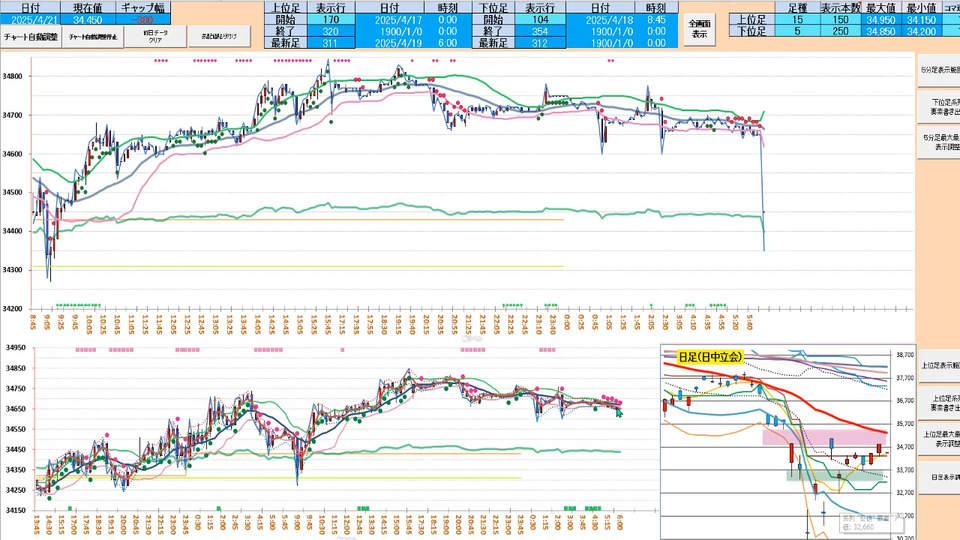Click the 日足表示調整 button

coord(939,477)
